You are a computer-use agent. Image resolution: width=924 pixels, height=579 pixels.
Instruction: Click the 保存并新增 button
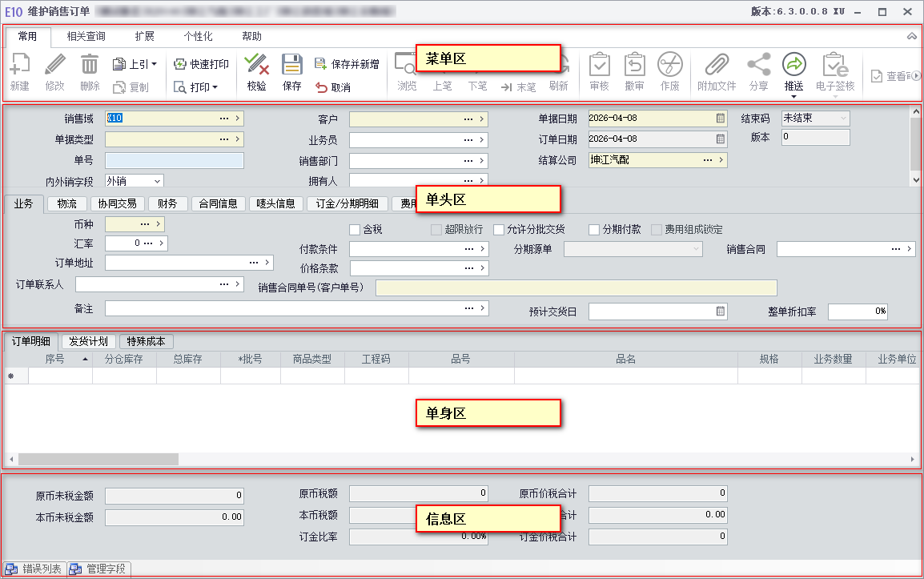pyautogui.click(x=347, y=64)
